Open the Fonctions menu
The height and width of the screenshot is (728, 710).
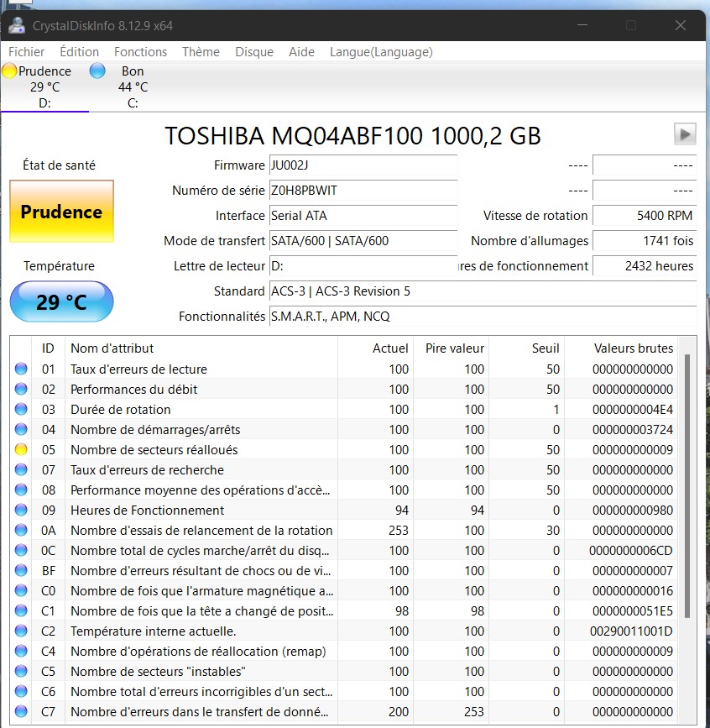(141, 51)
